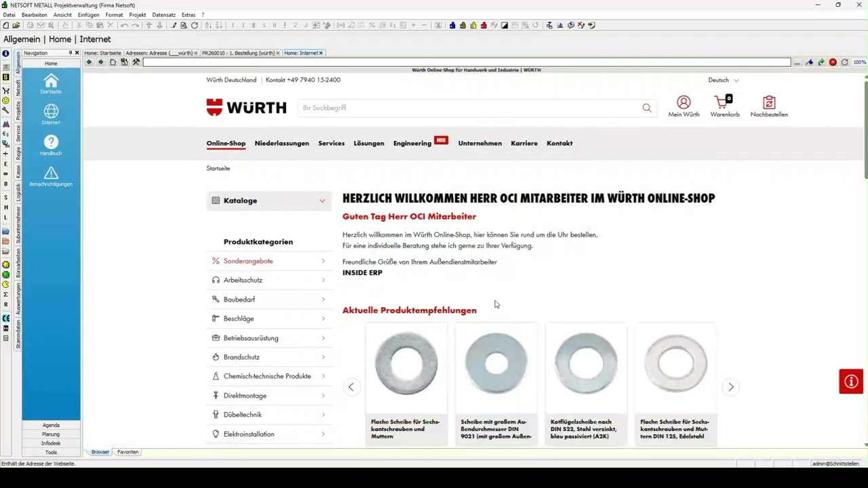The image size is (868, 488).
Task: Reload the page with the refresh icon
Action: tap(844, 62)
